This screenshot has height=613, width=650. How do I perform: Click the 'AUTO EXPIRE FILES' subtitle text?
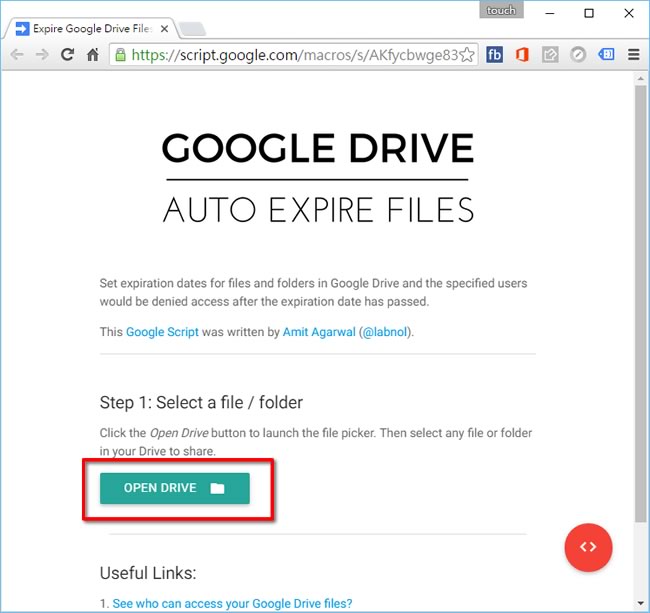tap(318, 210)
